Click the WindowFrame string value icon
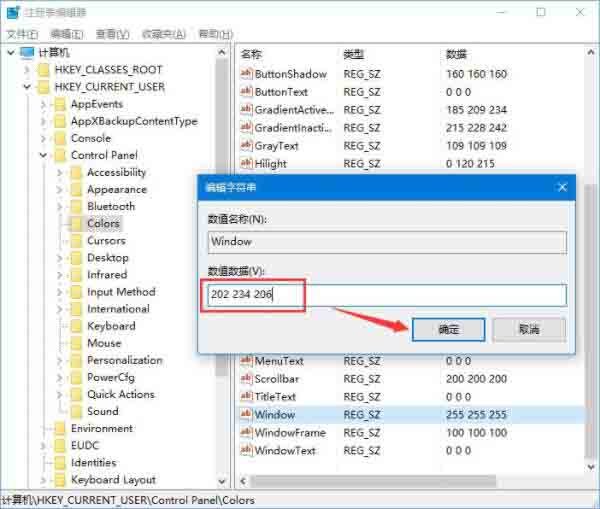This screenshot has width=600, height=509. point(246,432)
